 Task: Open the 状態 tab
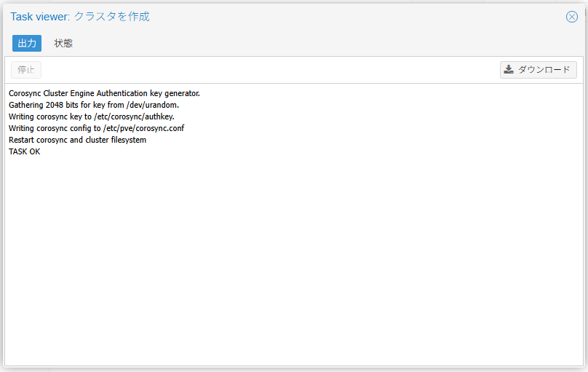point(63,44)
